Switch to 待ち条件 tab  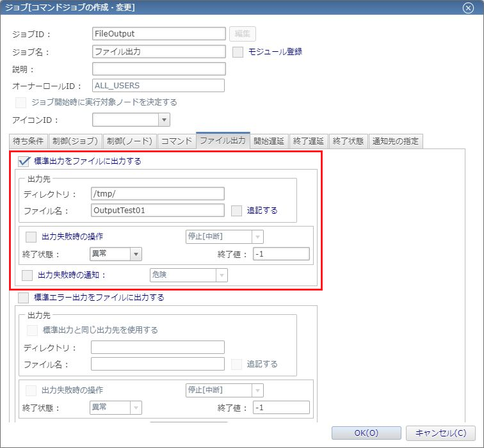click(28, 141)
